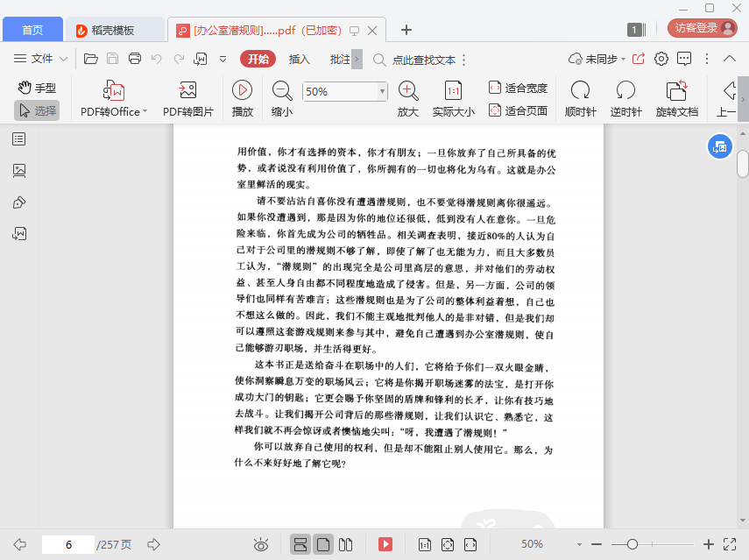The width and height of the screenshot is (749, 560).
Task: Open the window count badge 1
Action: pyautogui.click(x=636, y=30)
